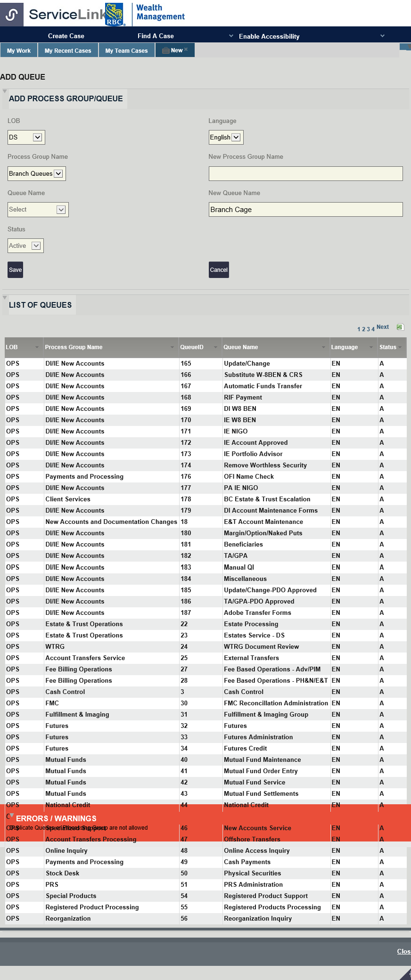Collapse Add Process Group/Queue section triangle
The height and width of the screenshot is (980, 411).
5,91
